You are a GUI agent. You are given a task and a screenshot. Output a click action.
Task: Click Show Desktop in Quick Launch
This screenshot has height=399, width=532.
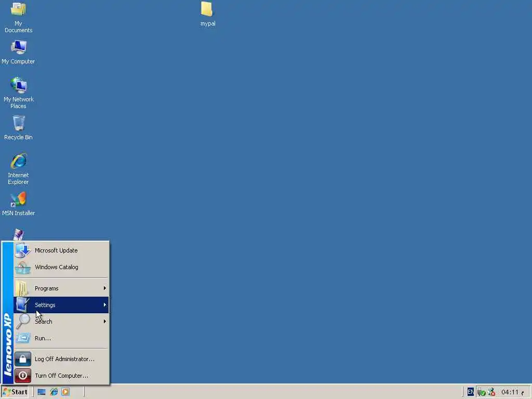point(42,392)
